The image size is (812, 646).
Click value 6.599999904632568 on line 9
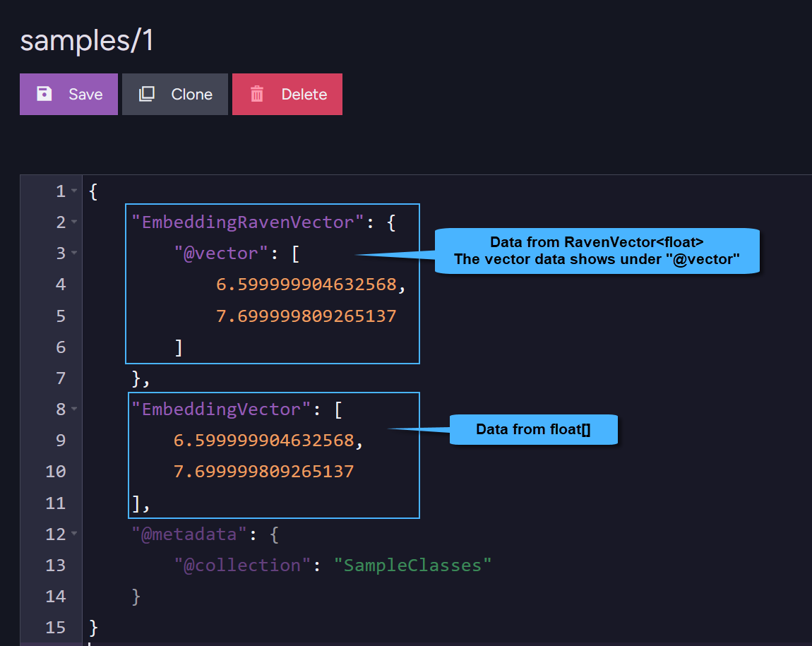click(263, 441)
